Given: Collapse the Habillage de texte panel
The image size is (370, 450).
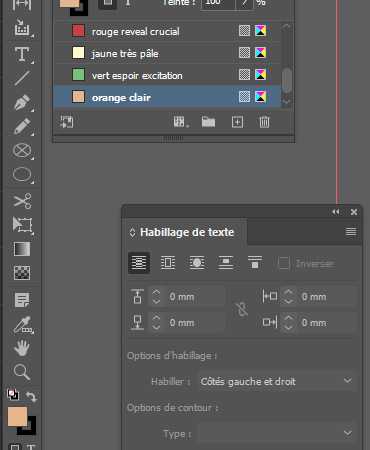Looking at the screenshot, I should 335,212.
